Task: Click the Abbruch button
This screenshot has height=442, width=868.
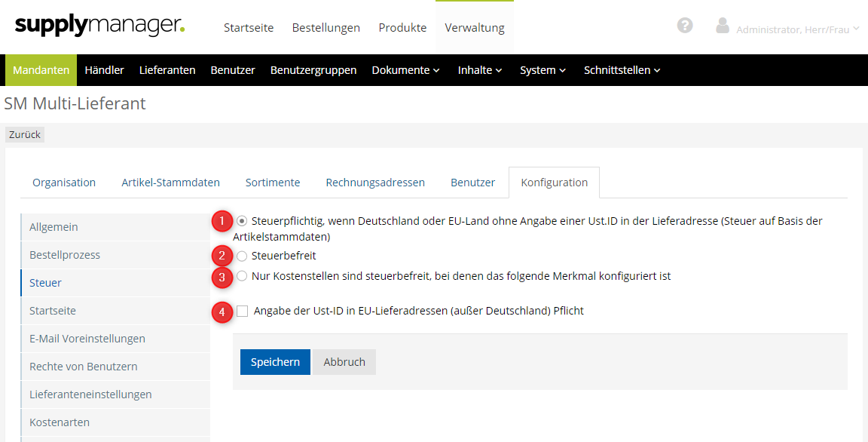Action: pyautogui.click(x=344, y=362)
